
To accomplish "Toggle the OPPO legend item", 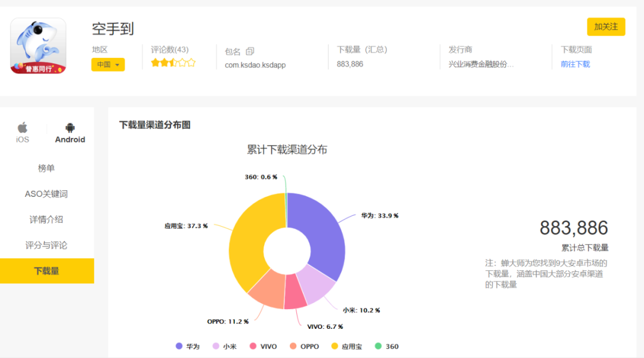I will (x=304, y=347).
